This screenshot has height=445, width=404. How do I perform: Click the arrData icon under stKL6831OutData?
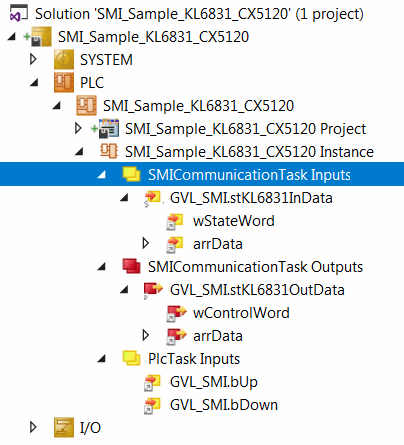(x=176, y=336)
